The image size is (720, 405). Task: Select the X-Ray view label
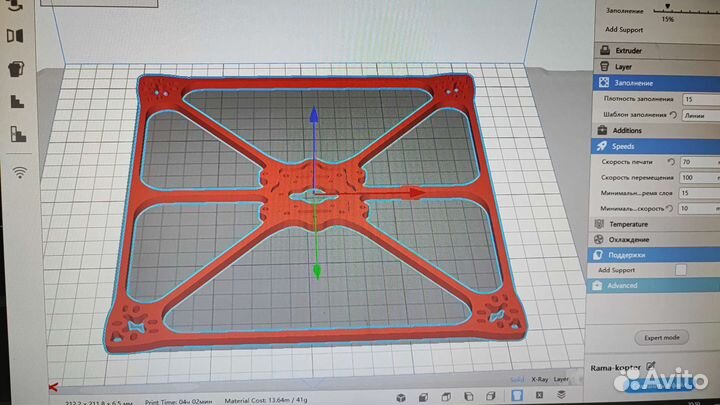[540, 379]
